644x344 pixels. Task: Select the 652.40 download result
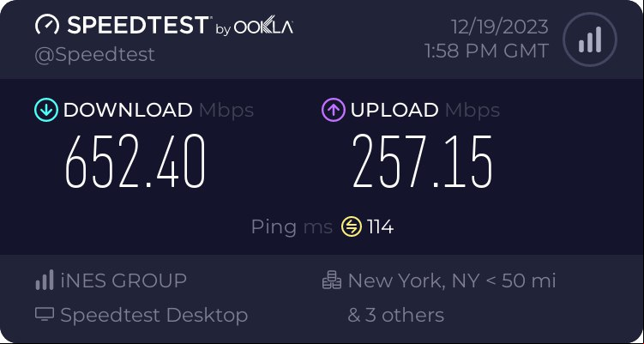(x=135, y=162)
